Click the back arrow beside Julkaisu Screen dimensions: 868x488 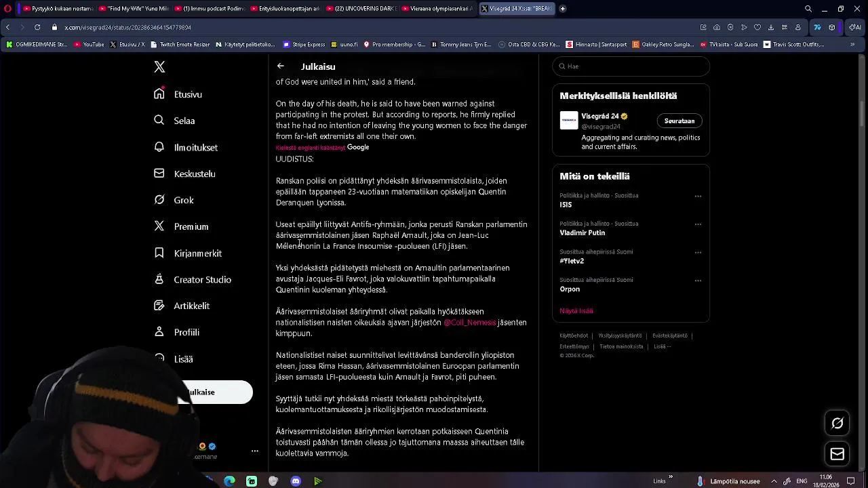point(280,66)
